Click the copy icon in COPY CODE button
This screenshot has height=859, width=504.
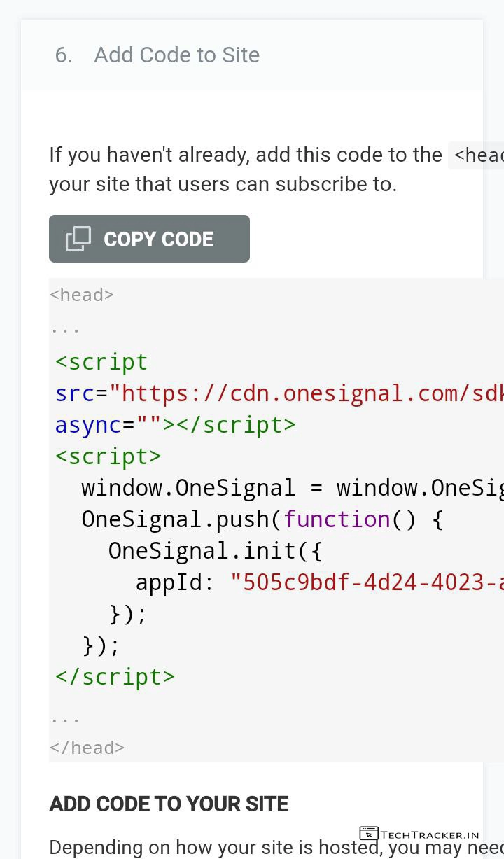tap(78, 239)
